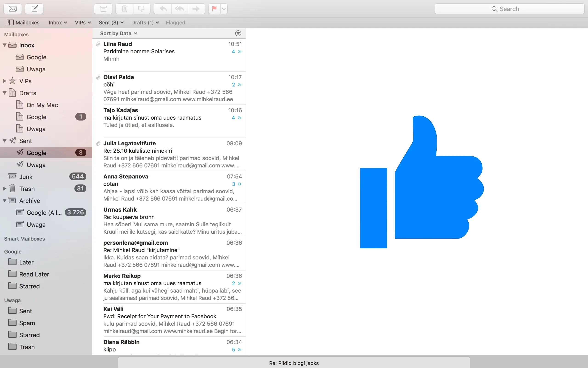Screen dimensions: 588x368
Task: Open the Inbox favorites dropdown
Action: point(58,22)
